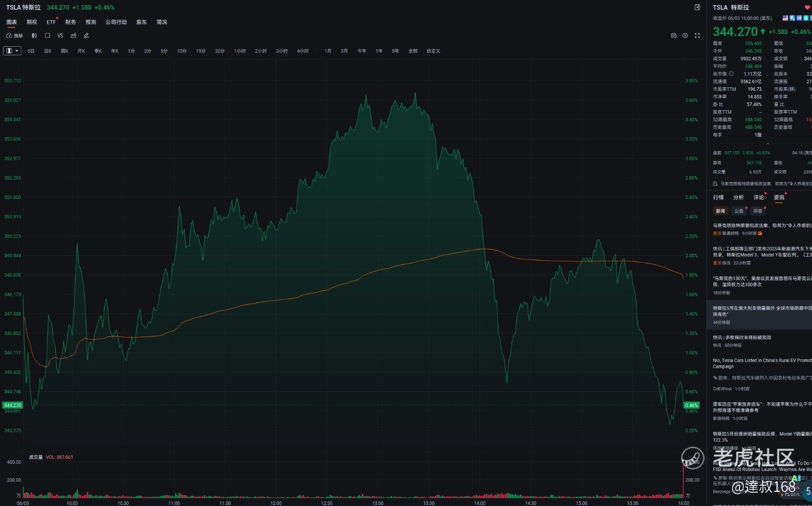Screen dimensions: 812x506
Task: Select the 1分 interval
Action: point(131,51)
